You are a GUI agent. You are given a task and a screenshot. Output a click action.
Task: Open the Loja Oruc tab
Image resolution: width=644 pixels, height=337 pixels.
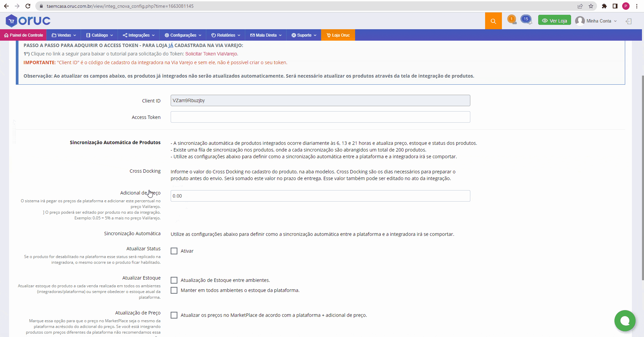point(338,35)
